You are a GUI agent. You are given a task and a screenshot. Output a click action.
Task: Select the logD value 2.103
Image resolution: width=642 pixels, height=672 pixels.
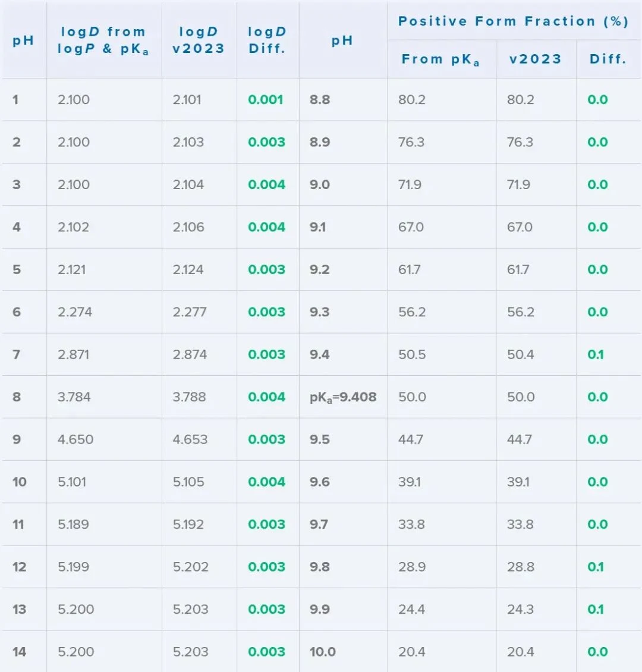coord(188,142)
